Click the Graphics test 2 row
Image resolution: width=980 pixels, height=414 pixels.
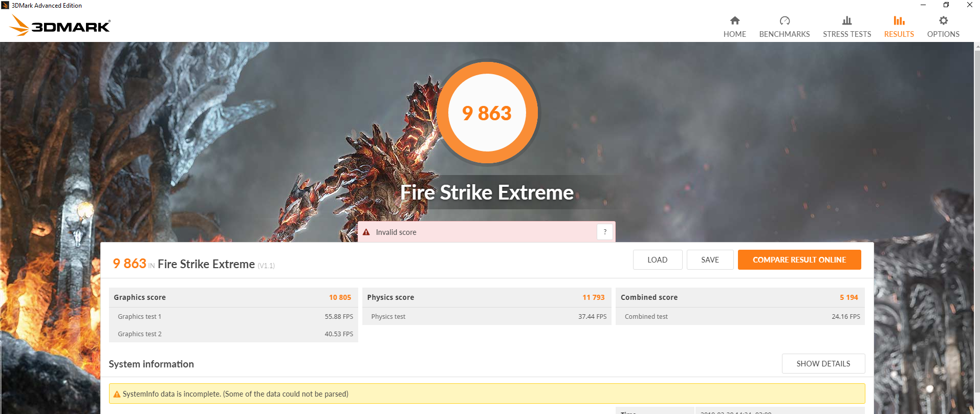[233, 334]
